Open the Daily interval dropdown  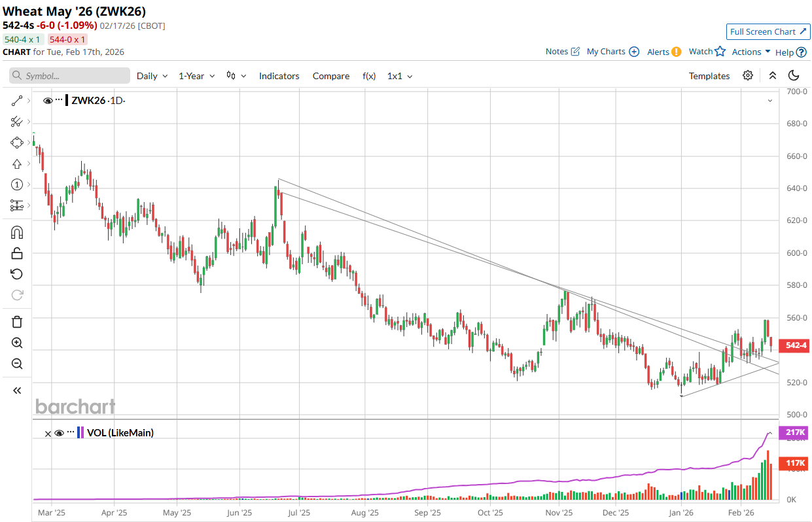152,76
